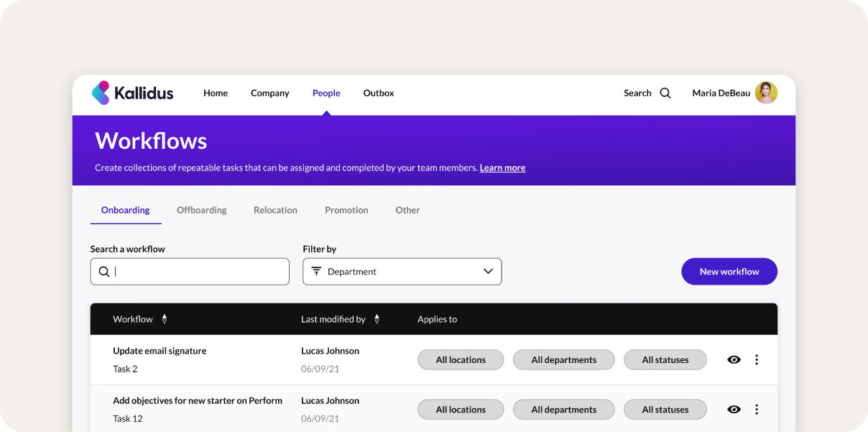Click the Applies to column header
868x432 pixels.
pos(437,319)
